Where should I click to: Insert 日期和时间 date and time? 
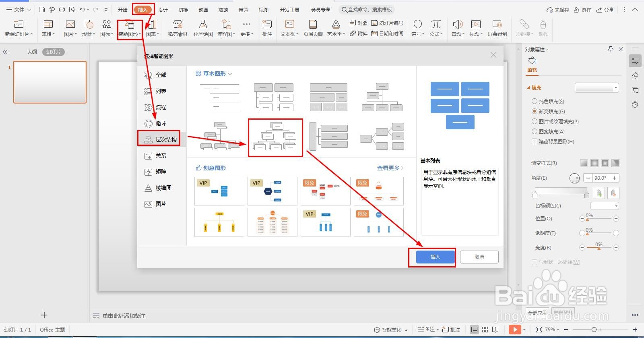click(387, 34)
